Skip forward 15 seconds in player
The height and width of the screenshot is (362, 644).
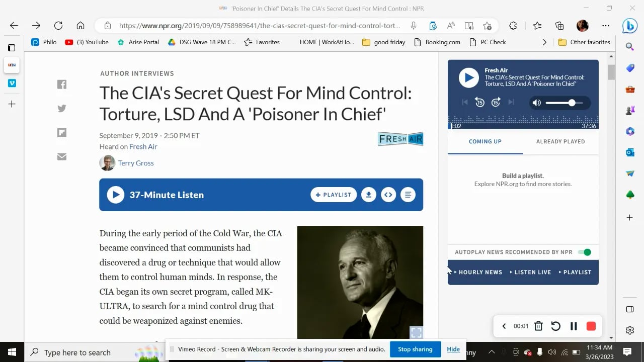[x=496, y=103]
